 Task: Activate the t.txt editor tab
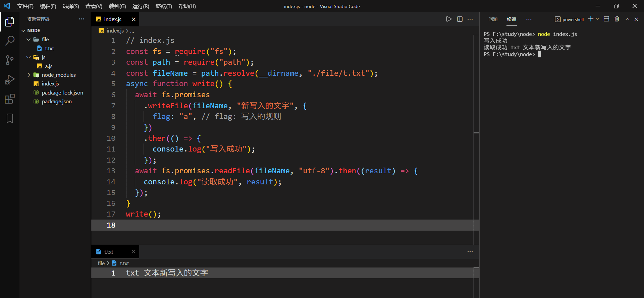pyautogui.click(x=115, y=252)
